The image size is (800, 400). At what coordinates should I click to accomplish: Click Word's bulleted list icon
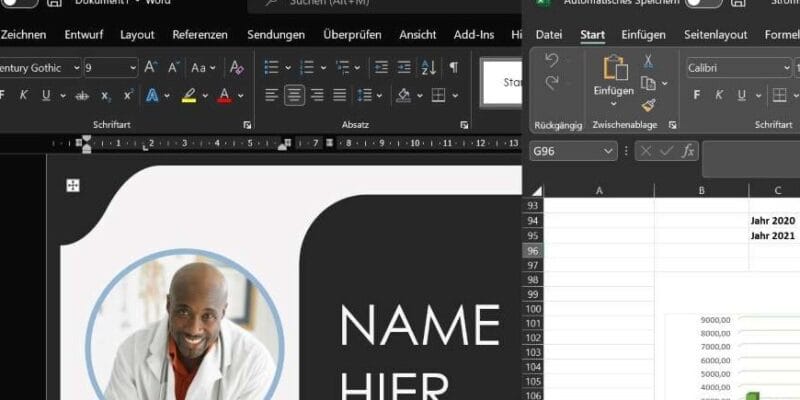point(271,68)
